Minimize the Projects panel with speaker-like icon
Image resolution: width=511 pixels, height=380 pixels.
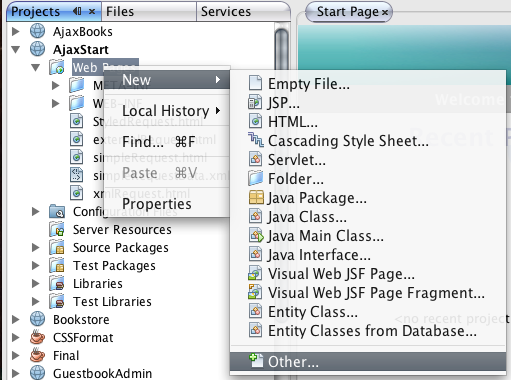pos(77,12)
